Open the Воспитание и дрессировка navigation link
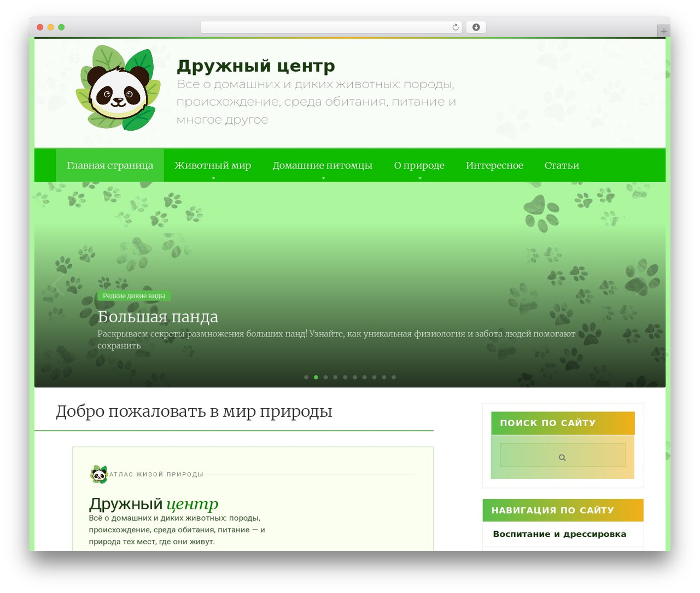 [559, 534]
